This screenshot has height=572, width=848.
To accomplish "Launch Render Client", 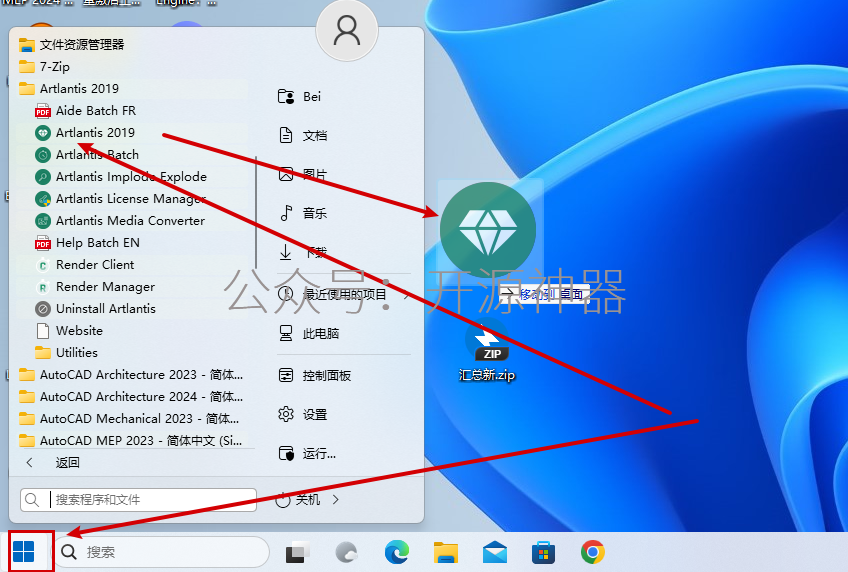I will pos(85,265).
